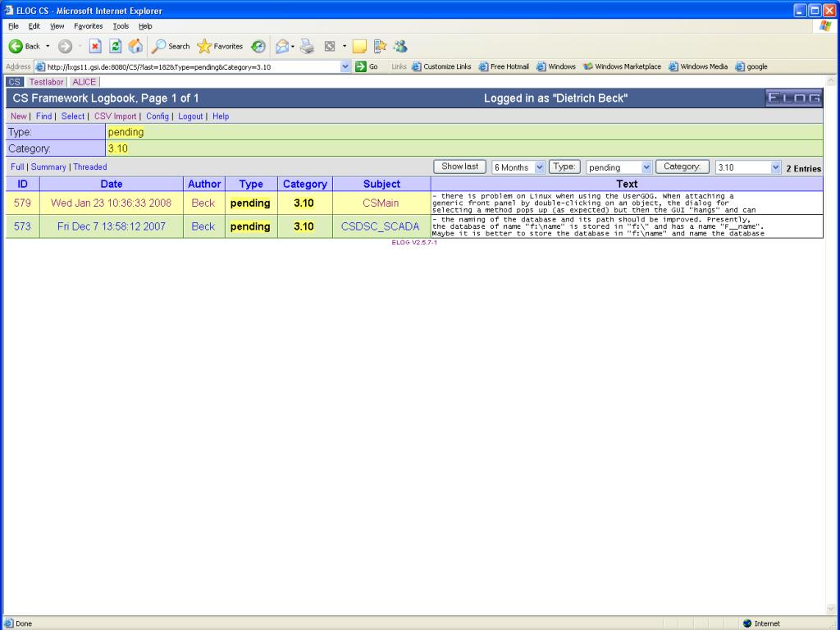The height and width of the screenshot is (630, 840).
Task: Open Edit button dropdown arrow
Action: coord(344,47)
